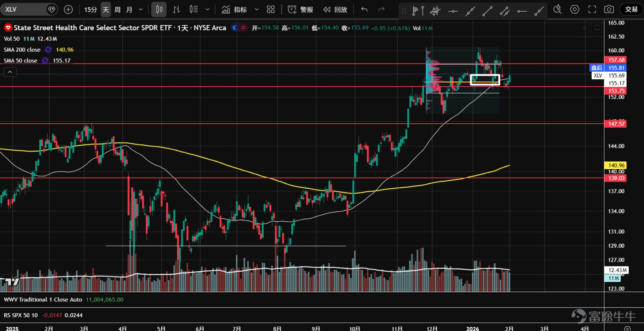
Task: Select the extended line drawing tool
Action: click(470, 11)
